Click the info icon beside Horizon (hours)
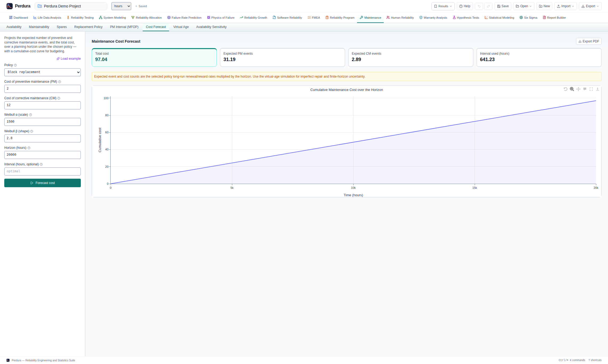608x364 pixels. pos(29,148)
